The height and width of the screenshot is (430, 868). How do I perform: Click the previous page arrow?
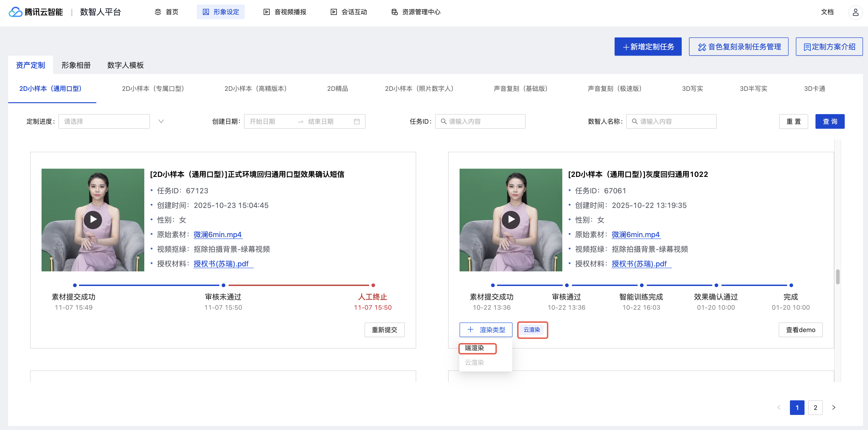779,407
